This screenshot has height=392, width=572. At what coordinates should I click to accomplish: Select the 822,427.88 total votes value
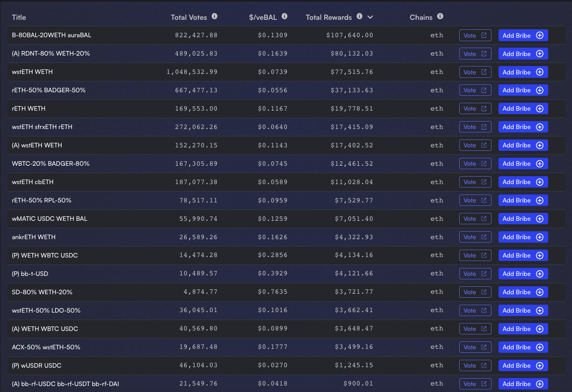pyautogui.click(x=196, y=35)
